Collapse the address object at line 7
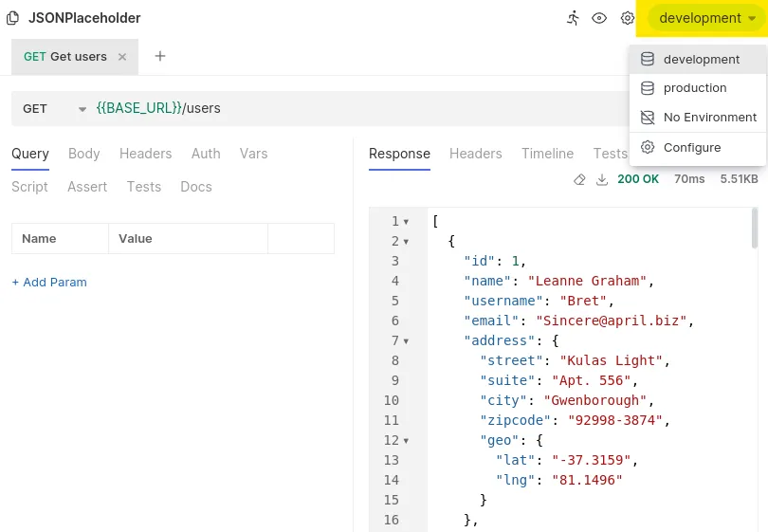 [x=407, y=341]
